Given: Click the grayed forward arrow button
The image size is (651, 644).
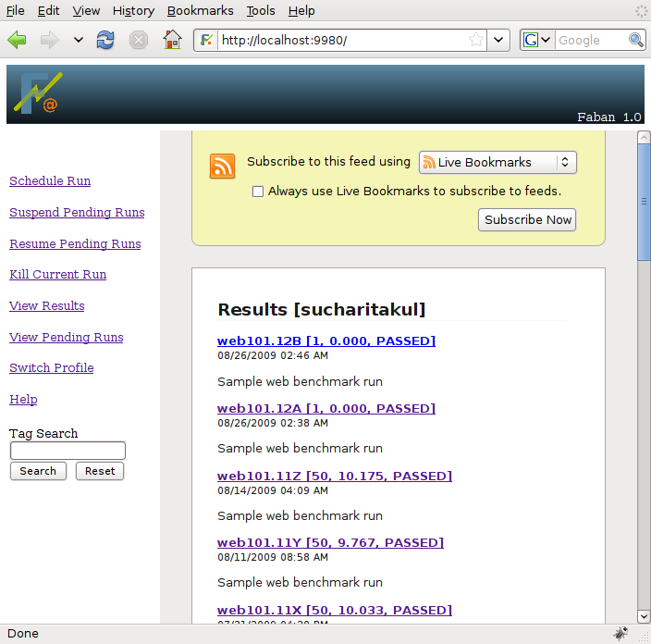Looking at the screenshot, I should pyautogui.click(x=49, y=40).
